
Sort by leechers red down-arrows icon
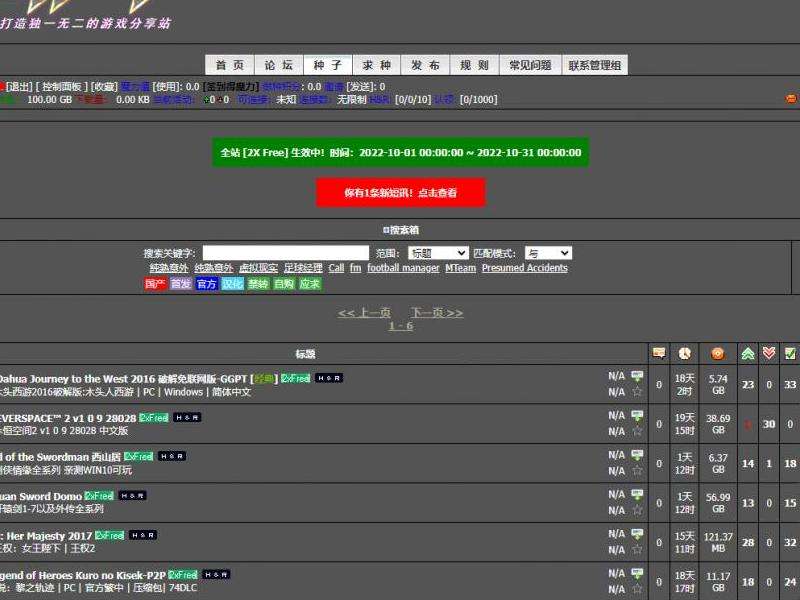[x=768, y=353]
